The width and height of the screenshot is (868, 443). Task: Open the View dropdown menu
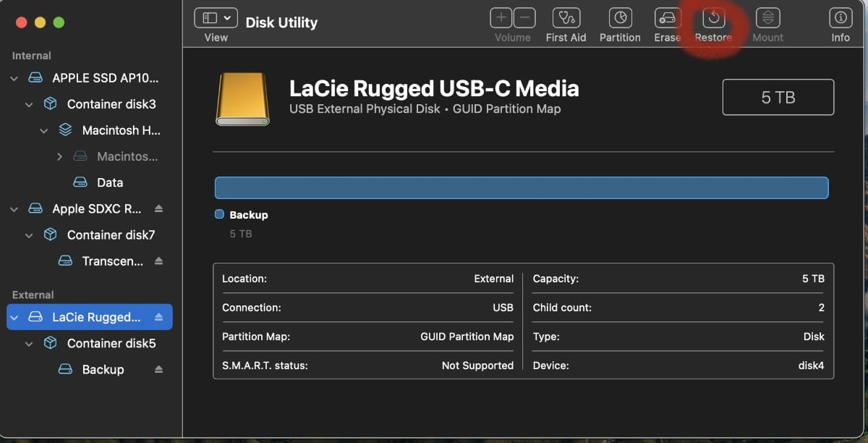click(x=216, y=18)
